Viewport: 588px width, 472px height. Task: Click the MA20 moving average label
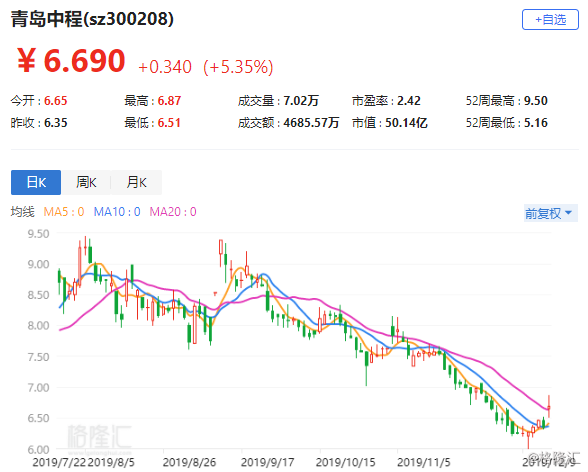click(x=173, y=212)
